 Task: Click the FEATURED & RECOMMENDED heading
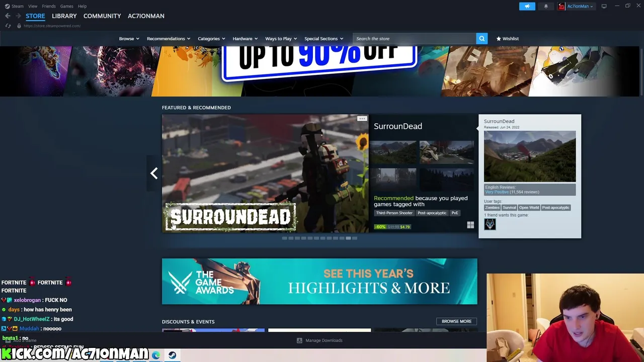196,108
